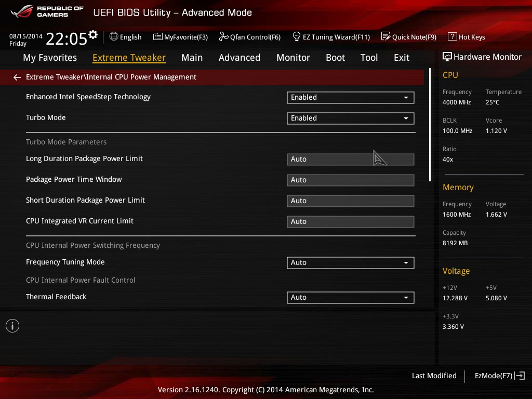
Task: Open Last Modified log
Action: pos(434,376)
